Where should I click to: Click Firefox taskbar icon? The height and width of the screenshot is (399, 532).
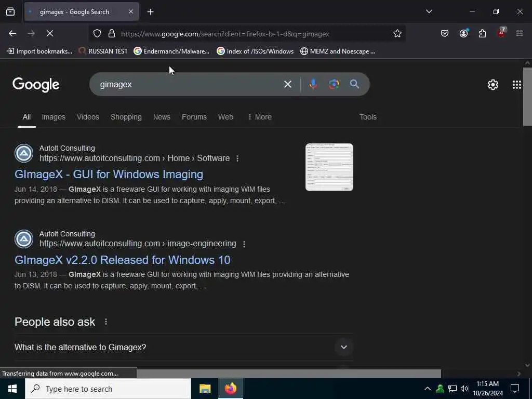[x=230, y=389]
